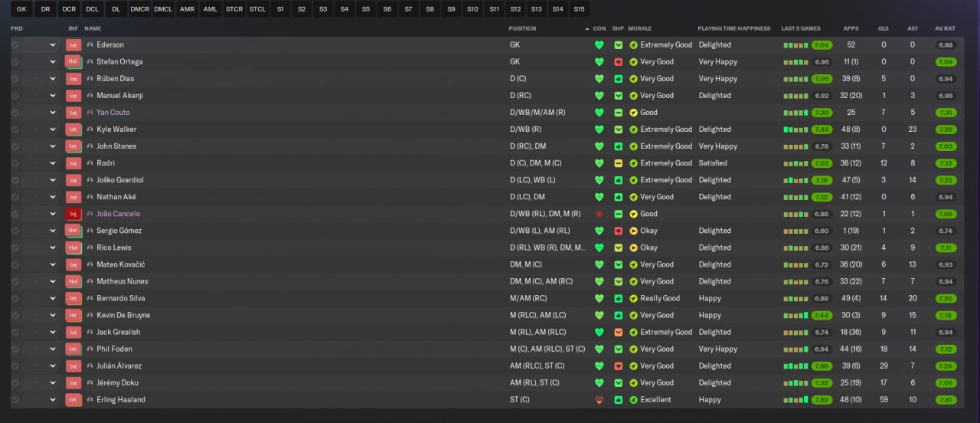980x423 pixels.
Task: Click the player icon beside Kevin De Bruyne
Action: (x=90, y=316)
